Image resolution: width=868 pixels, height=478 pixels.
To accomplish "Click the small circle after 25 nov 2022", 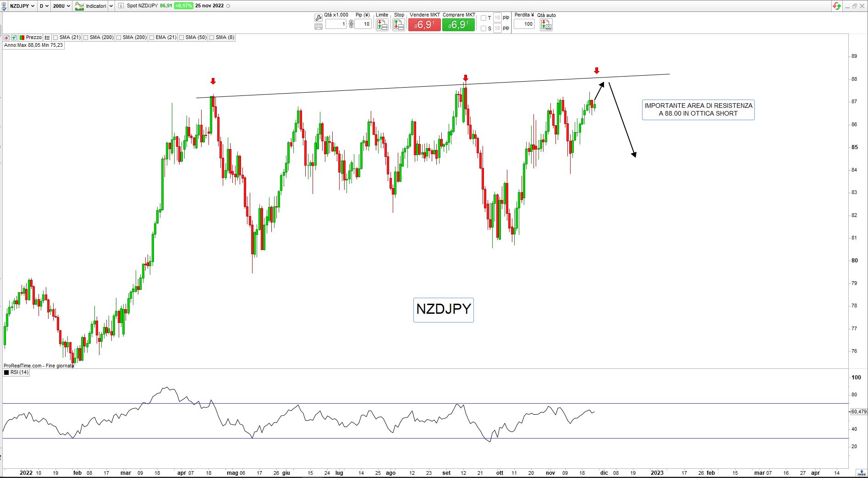I will 229,6.
